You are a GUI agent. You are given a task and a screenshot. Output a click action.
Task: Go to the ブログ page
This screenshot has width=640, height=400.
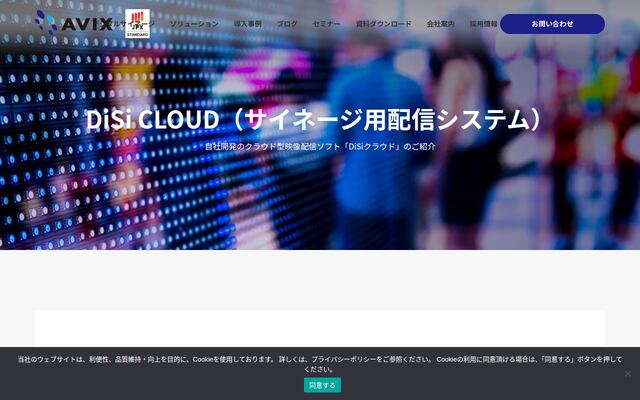click(x=287, y=24)
